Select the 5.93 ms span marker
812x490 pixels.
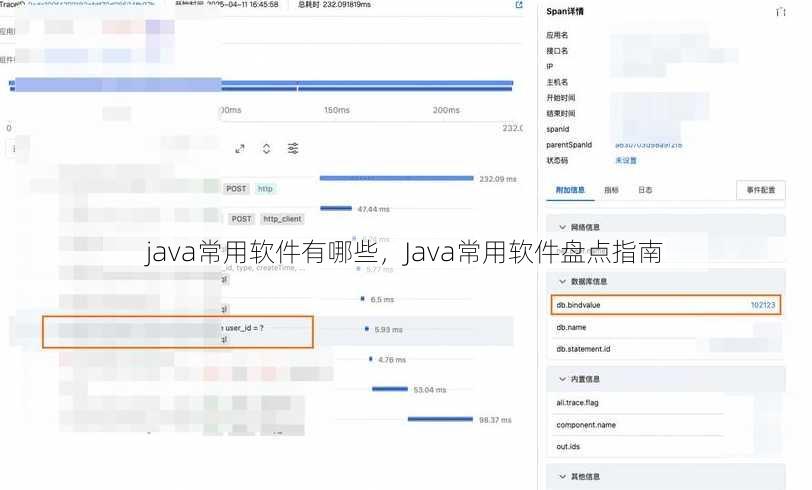pyautogui.click(x=367, y=329)
